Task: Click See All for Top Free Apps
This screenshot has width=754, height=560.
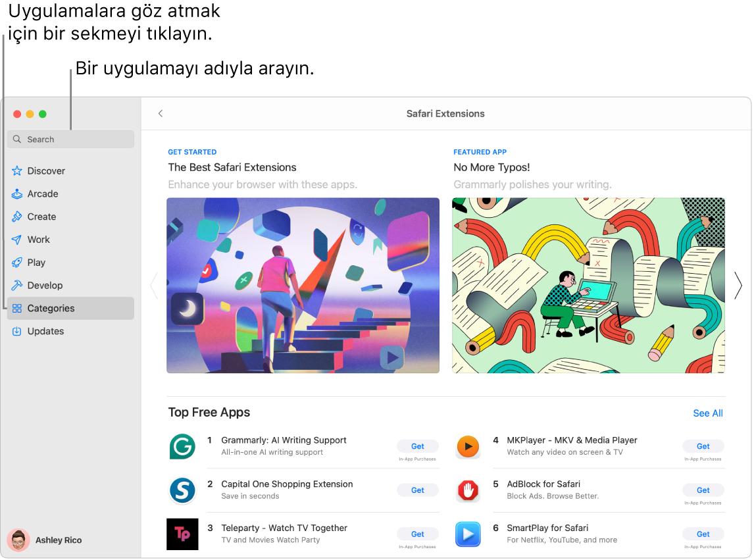Action: point(708,413)
